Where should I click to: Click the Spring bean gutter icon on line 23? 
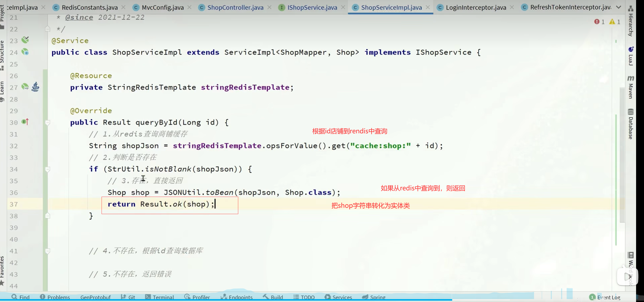(25, 40)
